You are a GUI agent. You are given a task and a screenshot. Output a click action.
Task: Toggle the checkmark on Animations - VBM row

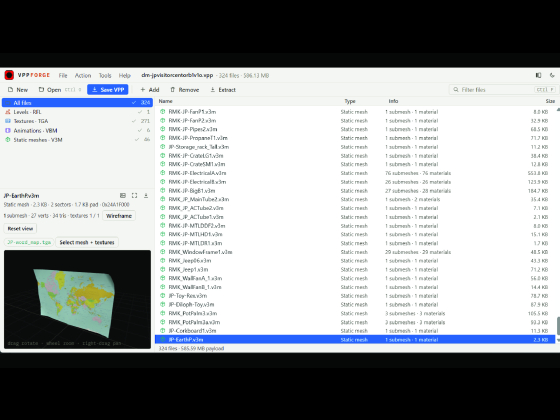[140, 130]
